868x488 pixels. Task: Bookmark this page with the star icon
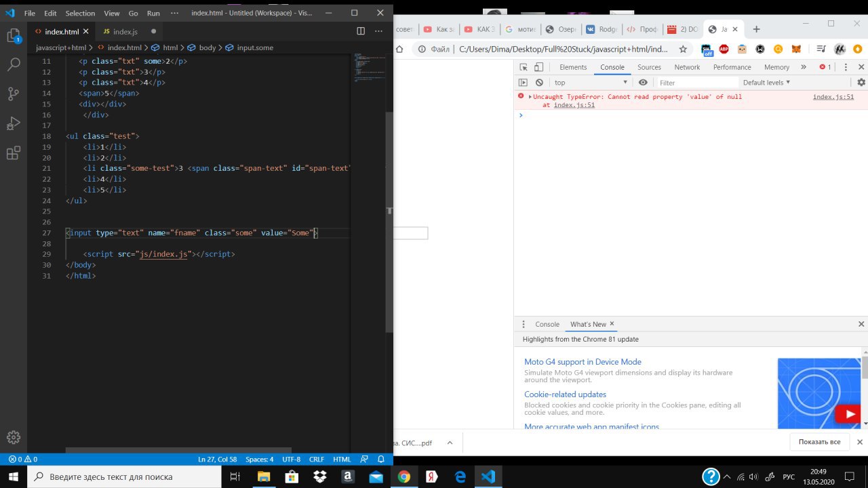coord(683,49)
